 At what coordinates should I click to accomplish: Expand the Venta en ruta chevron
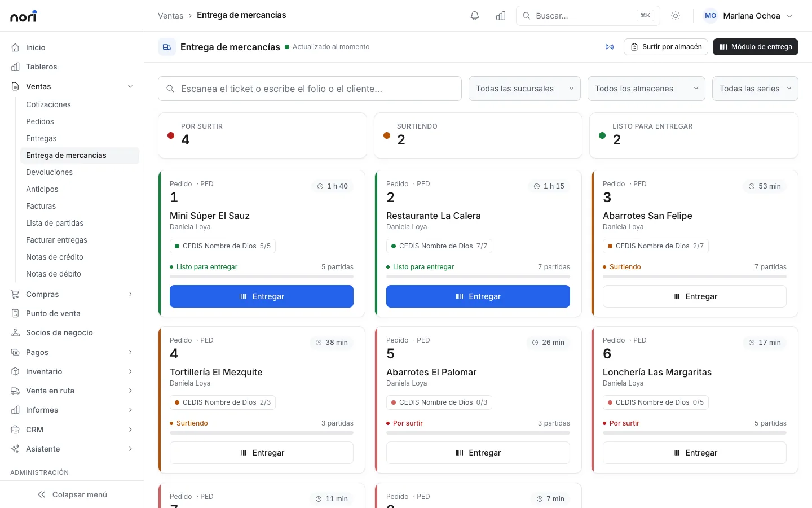(130, 391)
